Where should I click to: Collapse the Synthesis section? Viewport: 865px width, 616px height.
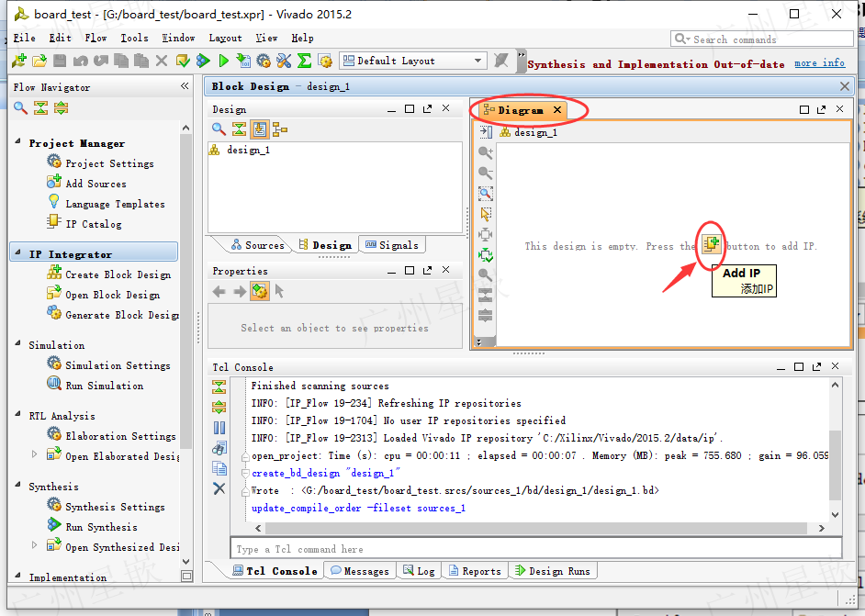pos(17,485)
